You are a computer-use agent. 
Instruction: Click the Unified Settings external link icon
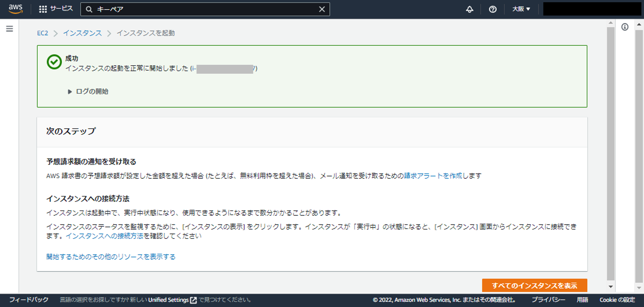pyautogui.click(x=193, y=300)
